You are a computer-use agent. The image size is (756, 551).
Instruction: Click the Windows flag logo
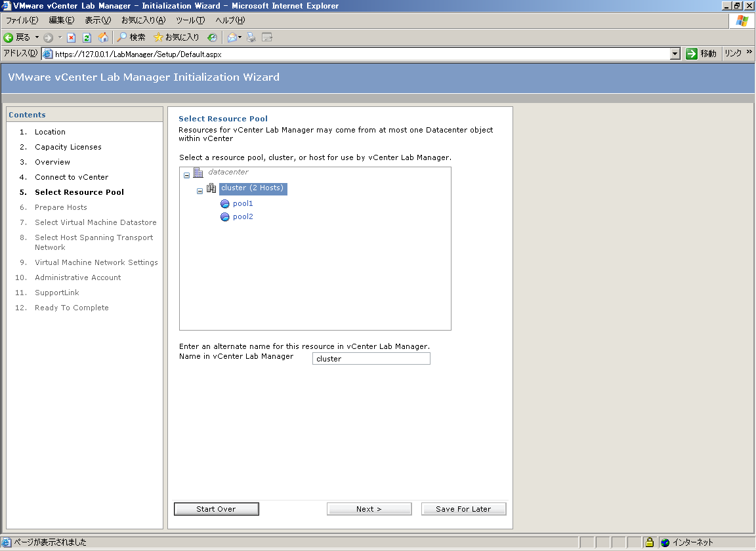tap(742, 21)
